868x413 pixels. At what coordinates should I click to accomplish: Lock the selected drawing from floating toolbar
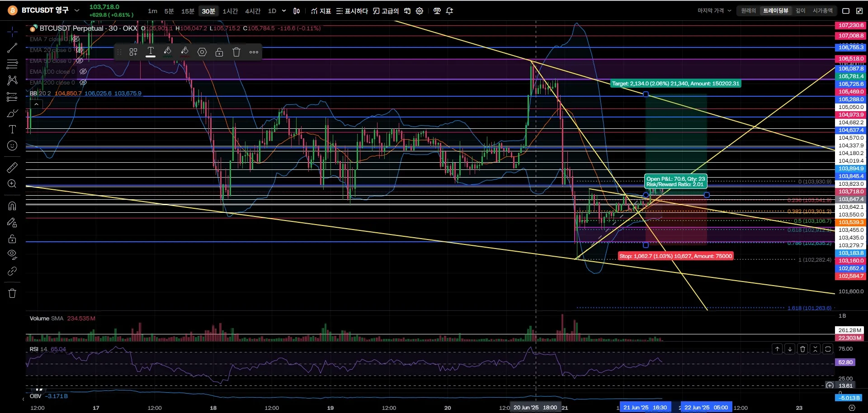219,52
